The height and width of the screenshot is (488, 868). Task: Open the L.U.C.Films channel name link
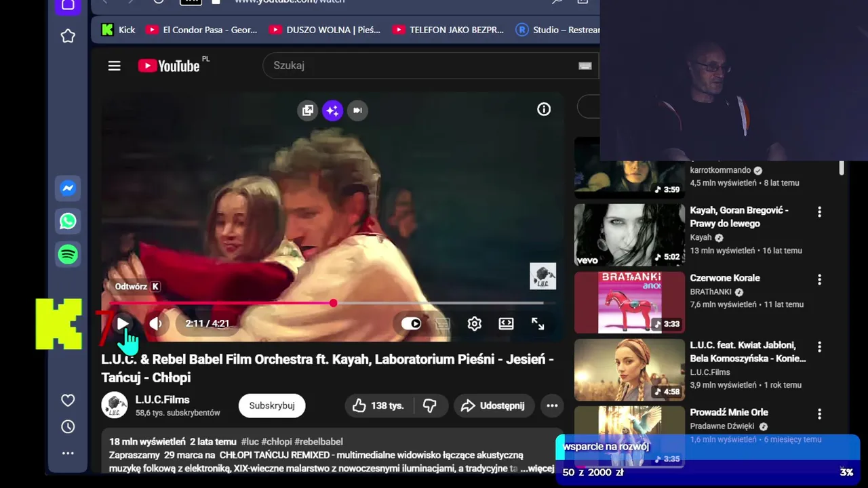tap(163, 400)
